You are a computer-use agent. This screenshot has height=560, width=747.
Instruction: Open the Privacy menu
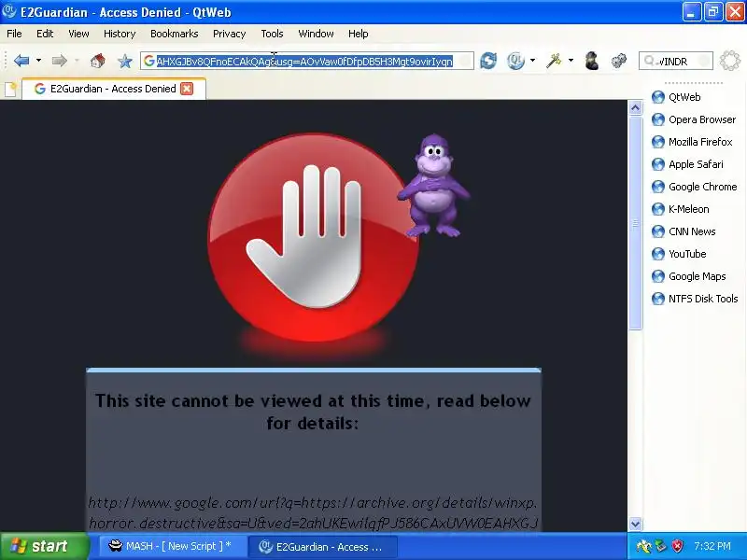229,34
